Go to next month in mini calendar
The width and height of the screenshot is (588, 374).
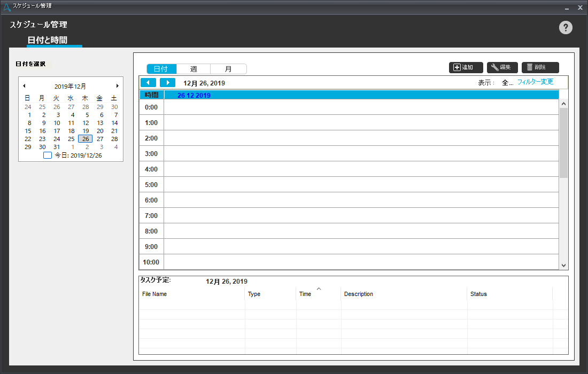click(x=118, y=86)
